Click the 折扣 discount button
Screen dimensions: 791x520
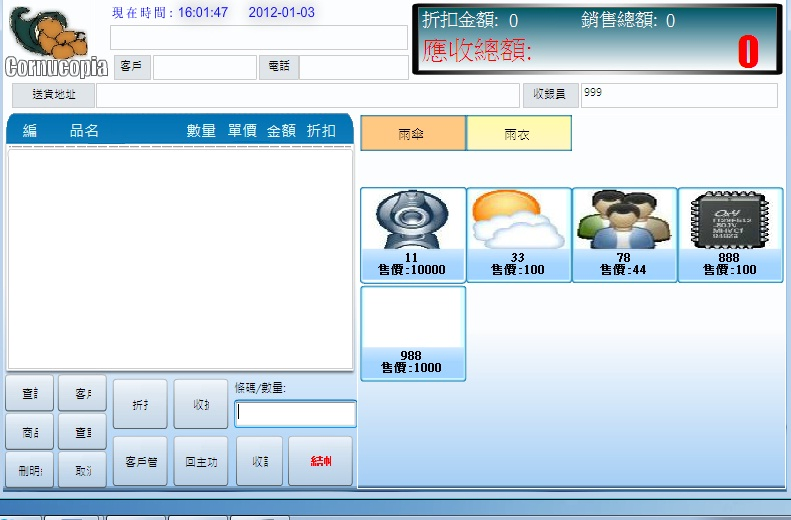[140, 404]
